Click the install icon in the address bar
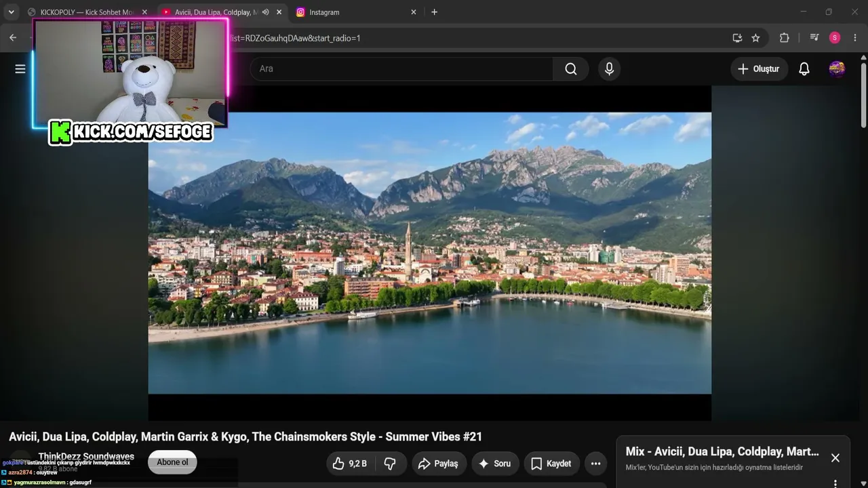The height and width of the screenshot is (488, 868). [x=737, y=38]
